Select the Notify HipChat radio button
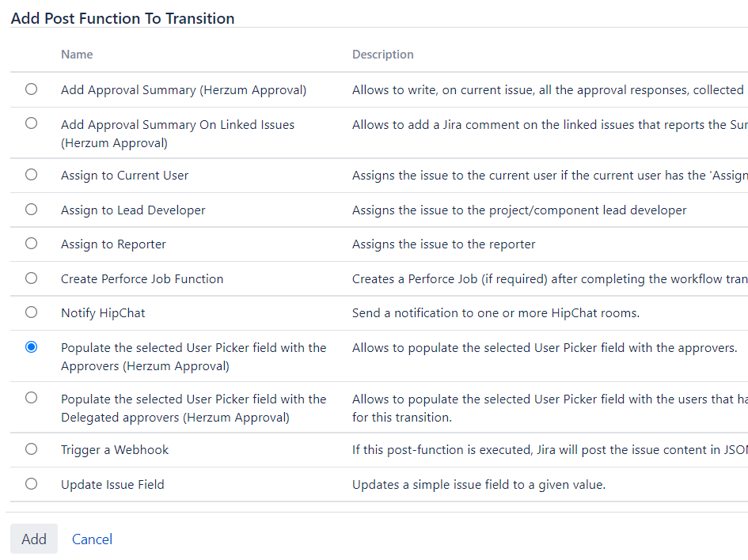 (x=31, y=312)
